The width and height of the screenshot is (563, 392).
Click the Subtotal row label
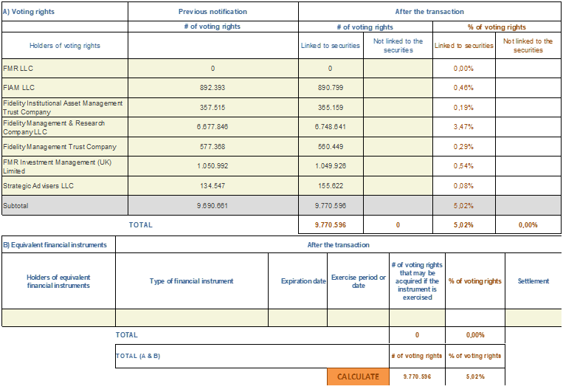tap(15, 206)
